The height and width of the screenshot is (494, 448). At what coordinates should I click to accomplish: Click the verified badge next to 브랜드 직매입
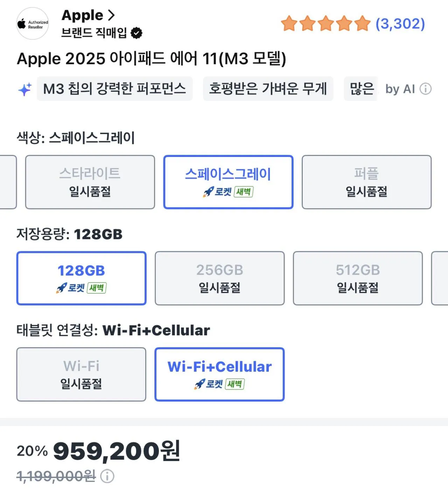click(x=136, y=33)
